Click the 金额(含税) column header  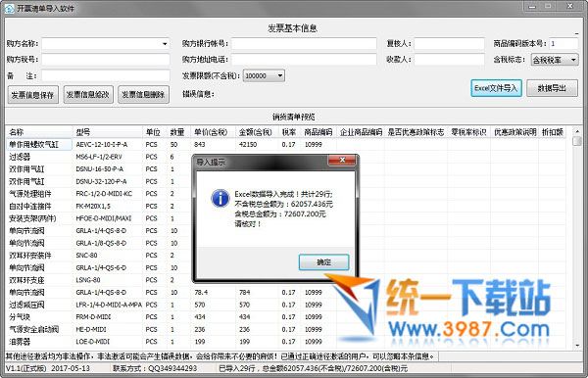257,132
